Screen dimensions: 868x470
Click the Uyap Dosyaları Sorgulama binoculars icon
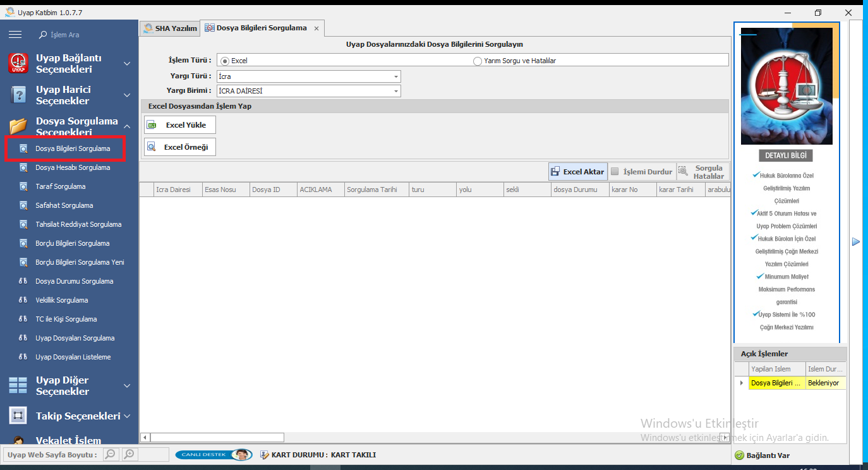pyautogui.click(x=23, y=338)
